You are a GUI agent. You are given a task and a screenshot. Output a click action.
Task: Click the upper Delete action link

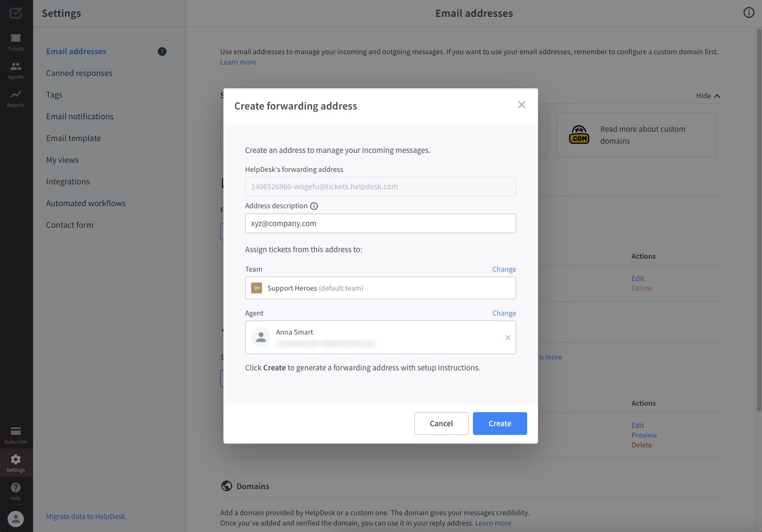click(x=642, y=288)
